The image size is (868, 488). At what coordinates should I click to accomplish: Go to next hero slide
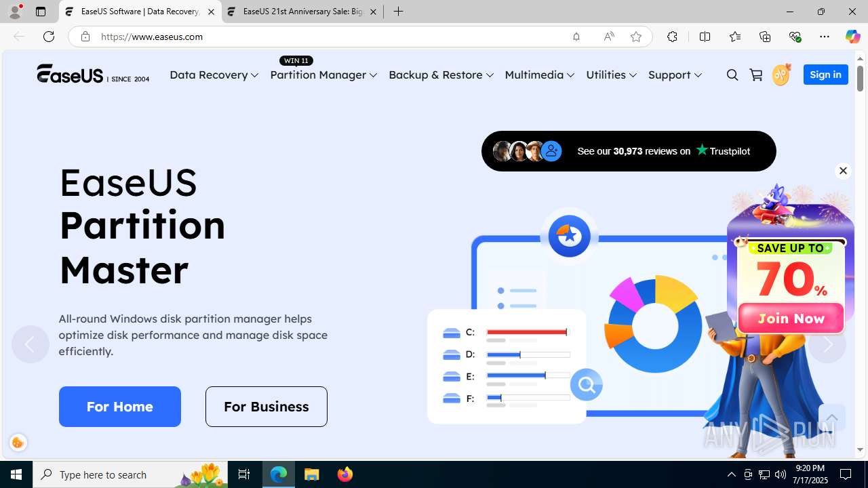tap(827, 344)
